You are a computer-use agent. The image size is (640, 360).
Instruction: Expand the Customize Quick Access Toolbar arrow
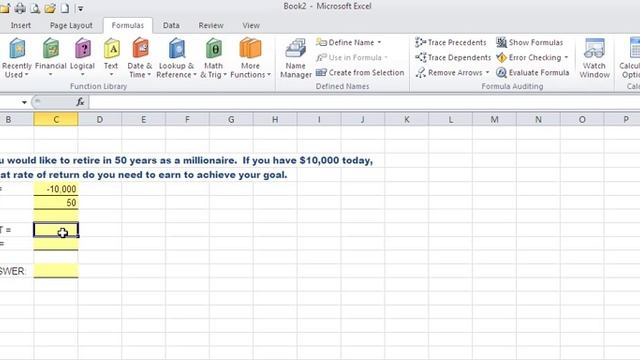[80, 8]
